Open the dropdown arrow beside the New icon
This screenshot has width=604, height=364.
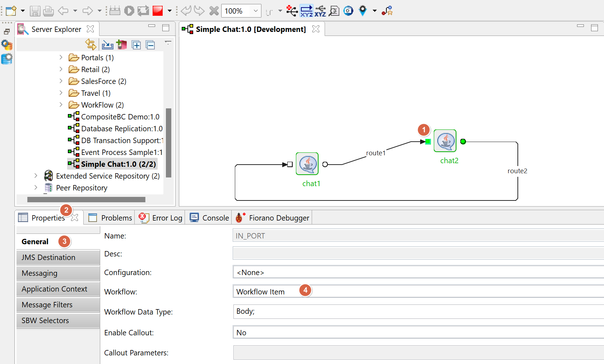click(x=23, y=11)
